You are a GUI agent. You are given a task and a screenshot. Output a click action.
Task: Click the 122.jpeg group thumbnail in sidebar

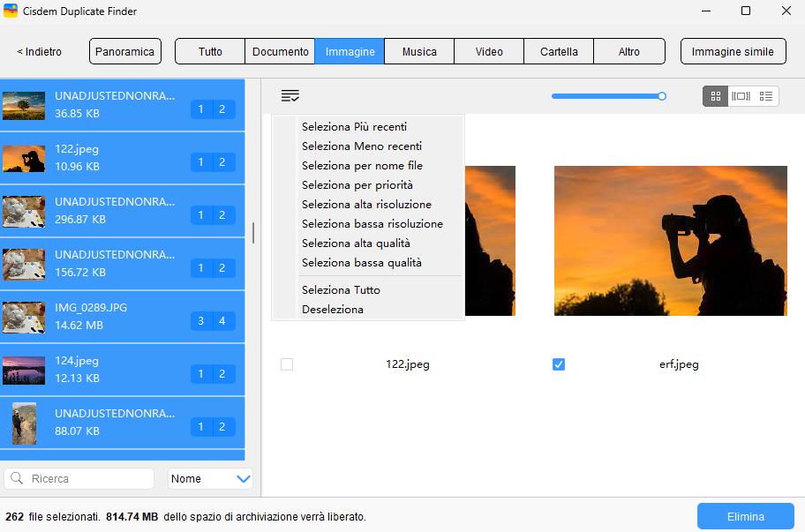tap(24, 158)
